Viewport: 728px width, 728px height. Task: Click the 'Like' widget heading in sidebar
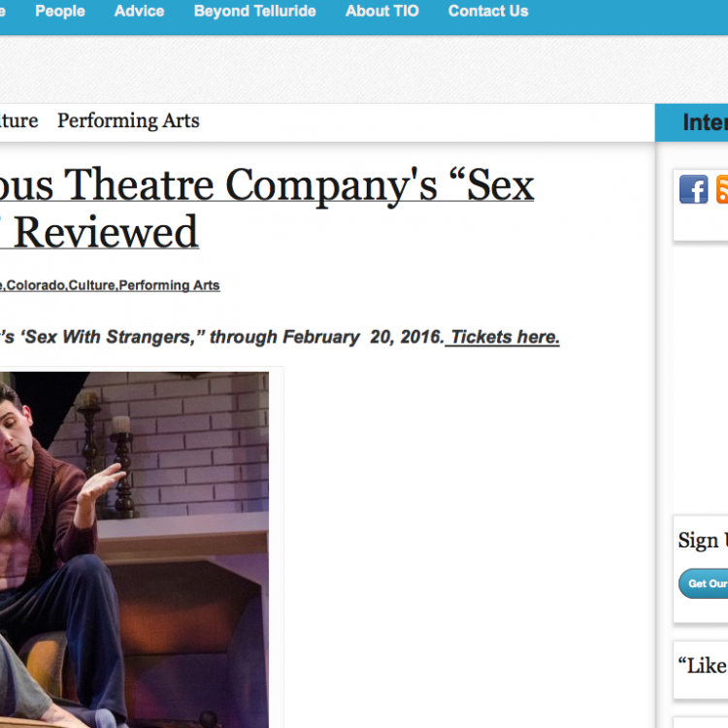[x=703, y=666]
